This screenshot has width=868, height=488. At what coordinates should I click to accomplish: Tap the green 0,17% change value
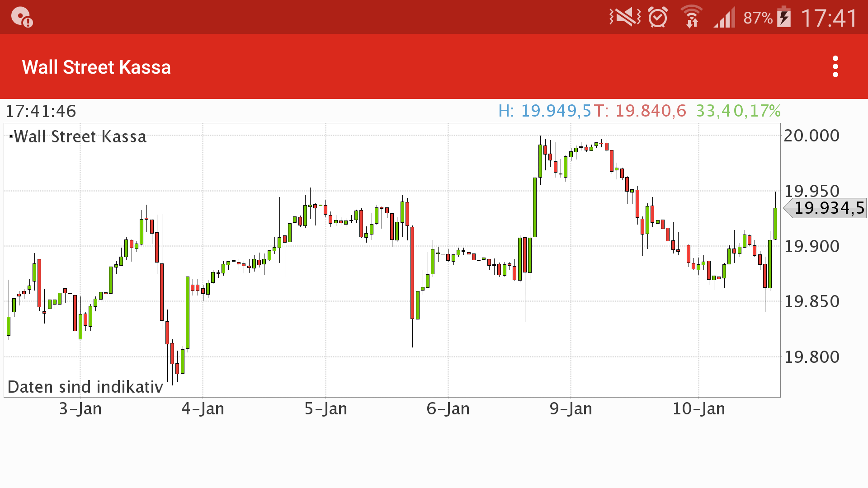pos(757,111)
